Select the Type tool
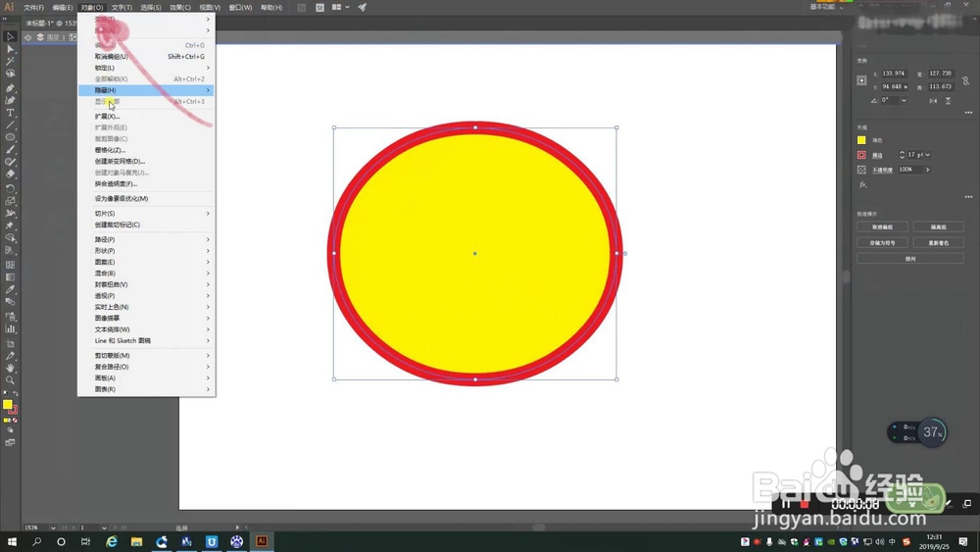This screenshot has height=552, width=980. pos(10,113)
